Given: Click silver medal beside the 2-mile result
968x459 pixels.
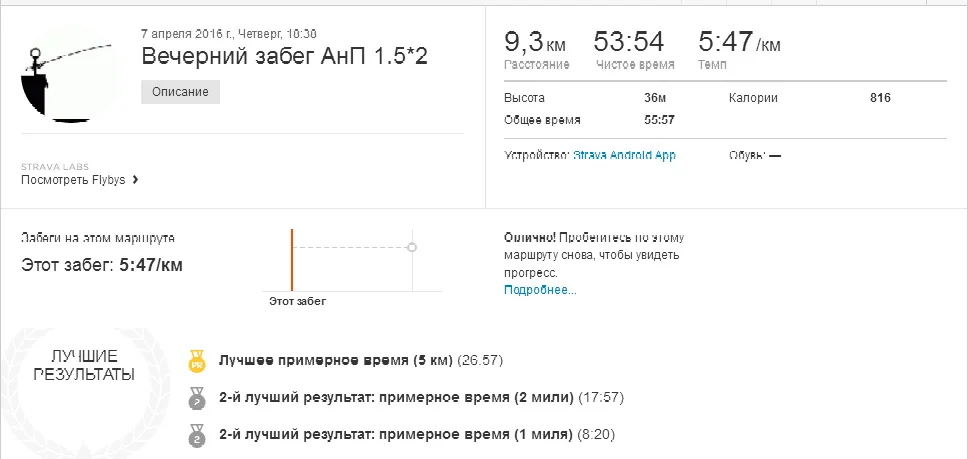Looking at the screenshot, I should click(x=196, y=398).
